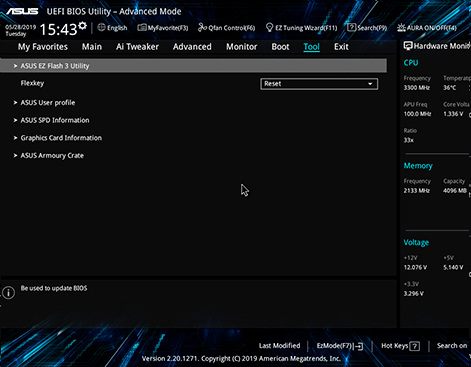
Task: Click the 100.0 MHz APU Freq value
Action: (x=417, y=114)
